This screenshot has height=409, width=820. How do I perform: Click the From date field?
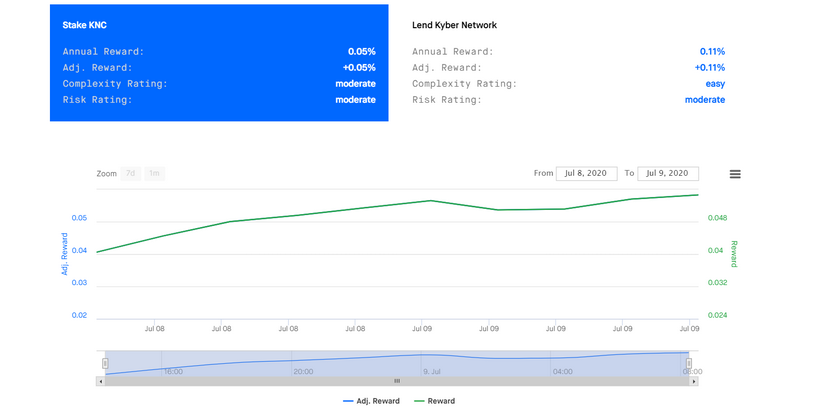tap(587, 173)
